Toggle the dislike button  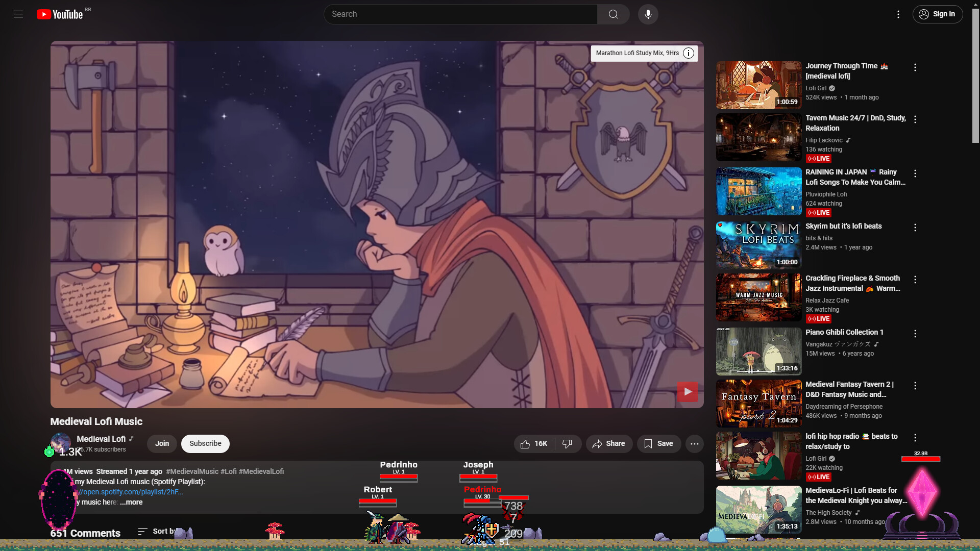[568, 443]
